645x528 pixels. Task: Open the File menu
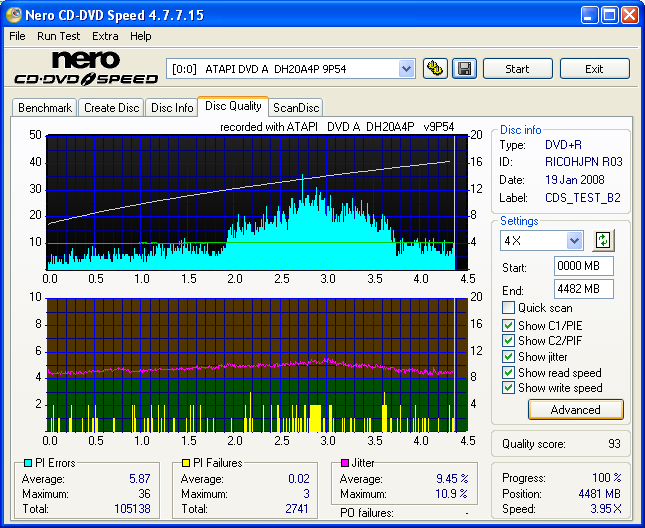17,36
